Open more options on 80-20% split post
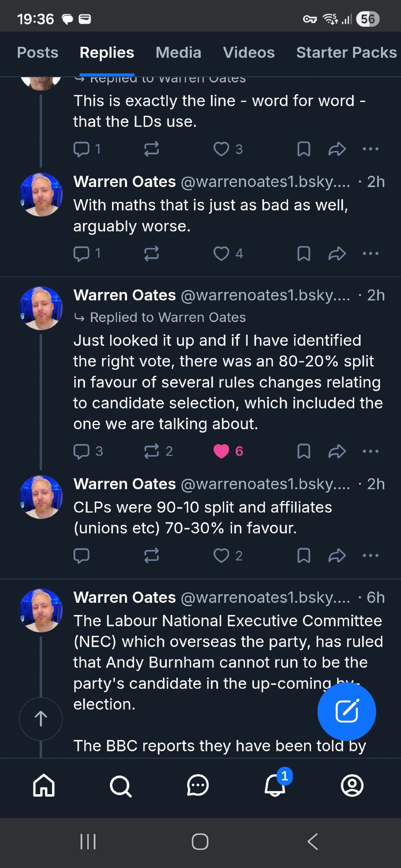This screenshot has height=868, width=401. point(371,451)
